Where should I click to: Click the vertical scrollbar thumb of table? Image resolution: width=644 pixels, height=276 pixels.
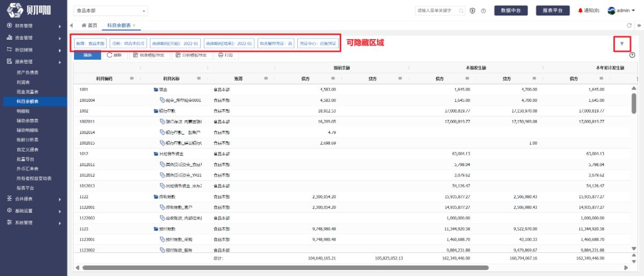tap(633, 103)
